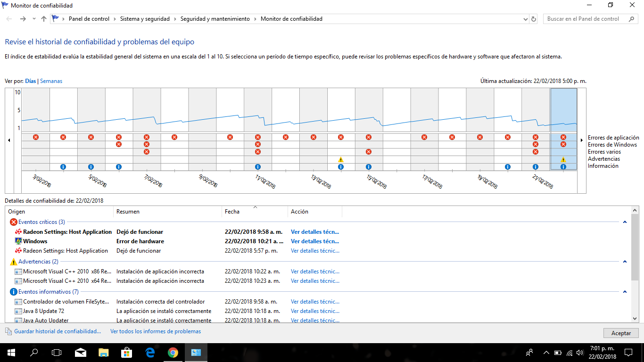Click the back navigation arrow
644x362 pixels.
(9, 19)
